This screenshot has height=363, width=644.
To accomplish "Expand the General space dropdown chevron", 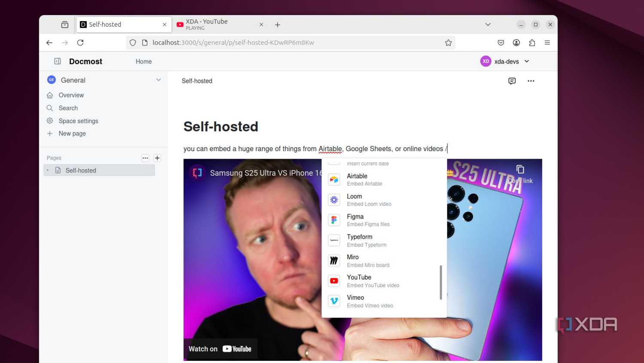I will click(x=159, y=80).
